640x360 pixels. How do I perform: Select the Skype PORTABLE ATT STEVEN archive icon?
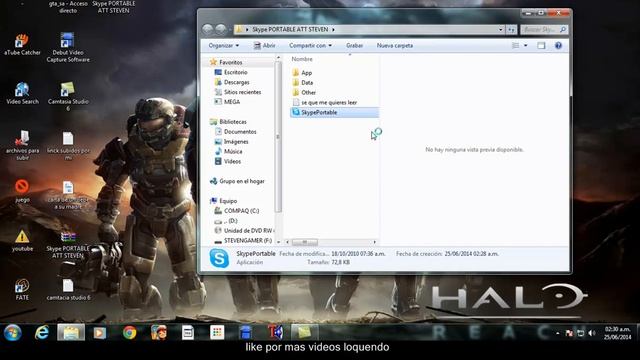click(x=68, y=245)
